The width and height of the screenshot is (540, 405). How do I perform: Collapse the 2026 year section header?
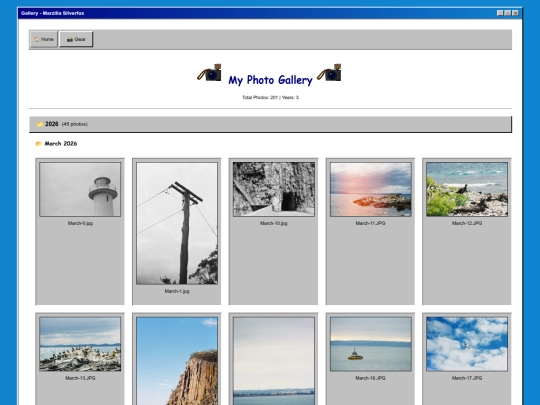click(270, 124)
